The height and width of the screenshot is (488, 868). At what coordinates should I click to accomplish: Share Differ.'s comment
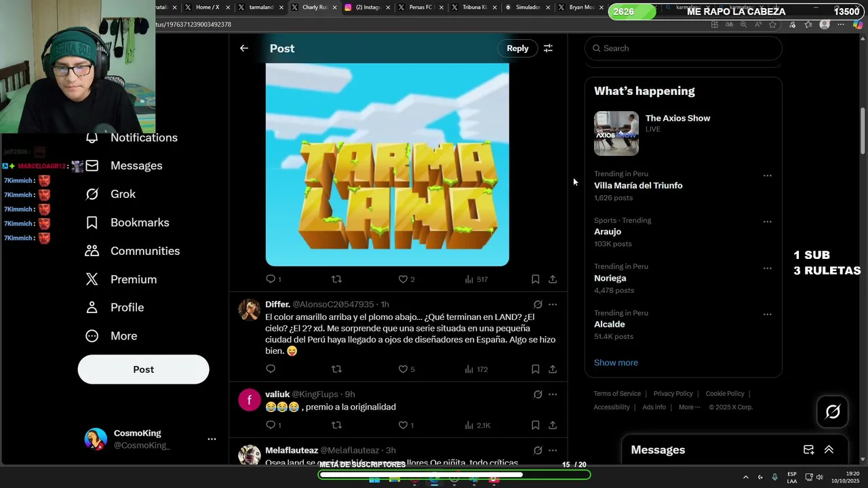[553, 369]
